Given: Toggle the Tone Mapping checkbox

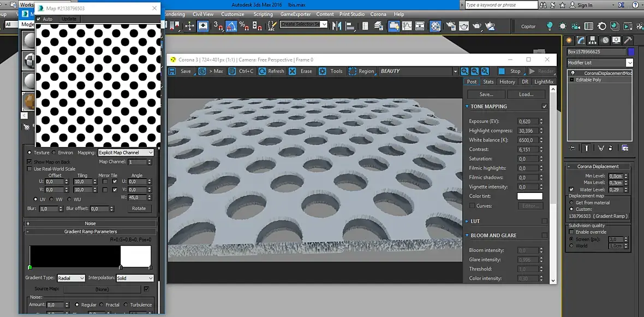Looking at the screenshot, I should (544, 107).
